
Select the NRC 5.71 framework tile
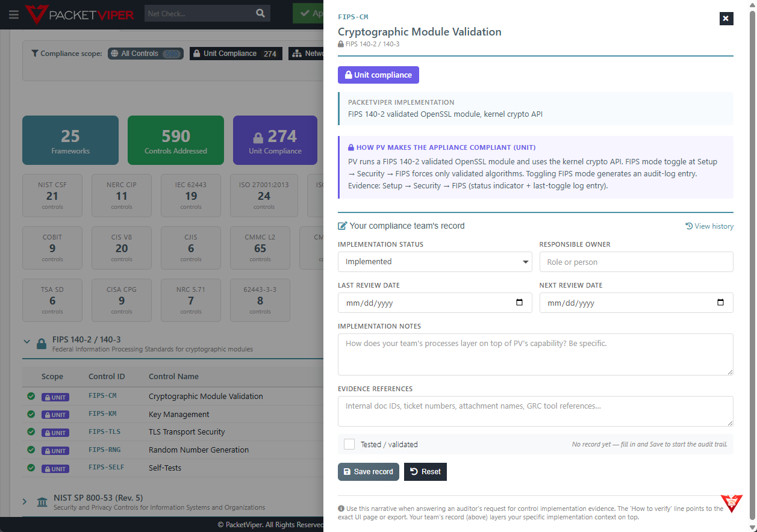191,300
